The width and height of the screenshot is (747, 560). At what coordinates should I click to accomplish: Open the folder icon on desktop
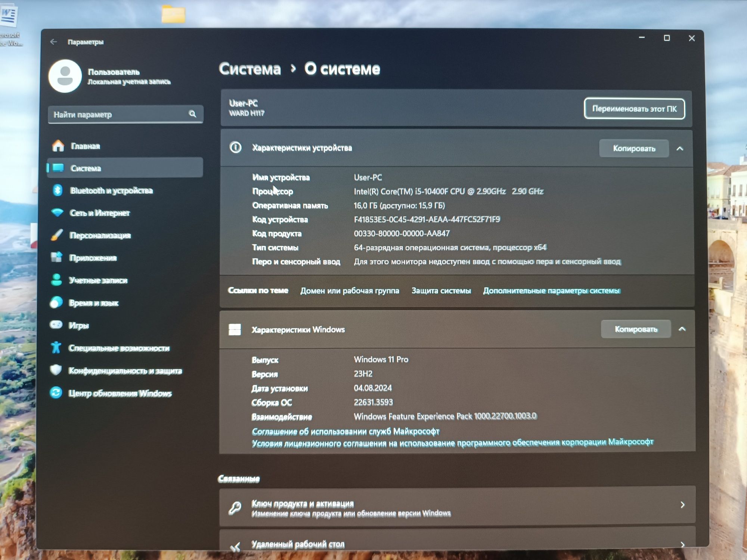174,14
